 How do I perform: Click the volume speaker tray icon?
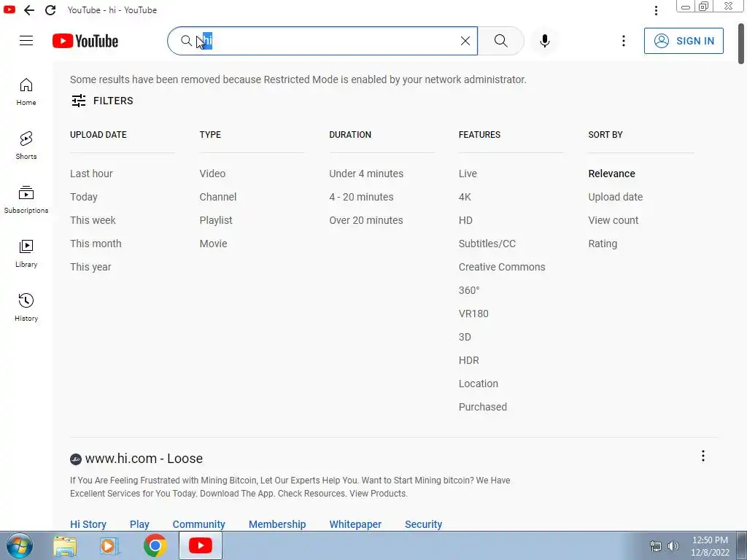pos(673,546)
